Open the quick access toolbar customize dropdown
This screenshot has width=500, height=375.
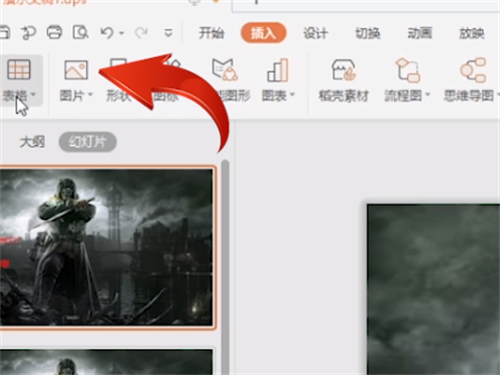coord(168,33)
